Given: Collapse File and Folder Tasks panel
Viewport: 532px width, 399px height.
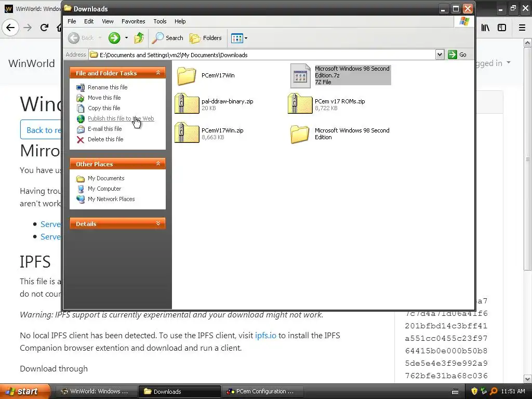Looking at the screenshot, I should 158,73.
